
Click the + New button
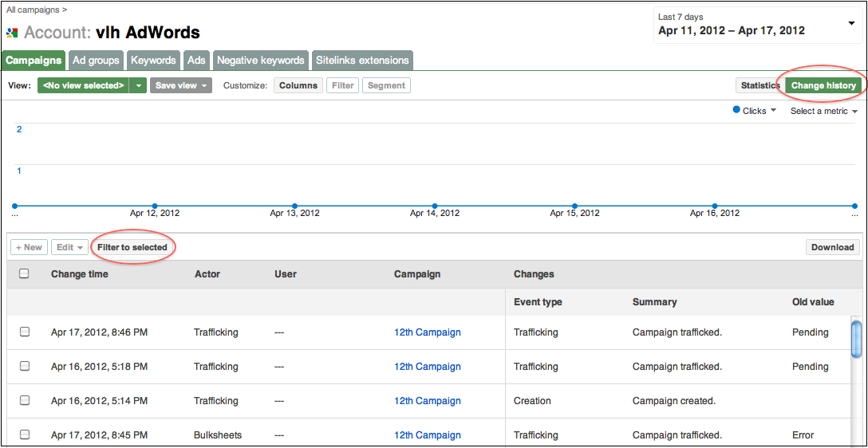point(29,247)
